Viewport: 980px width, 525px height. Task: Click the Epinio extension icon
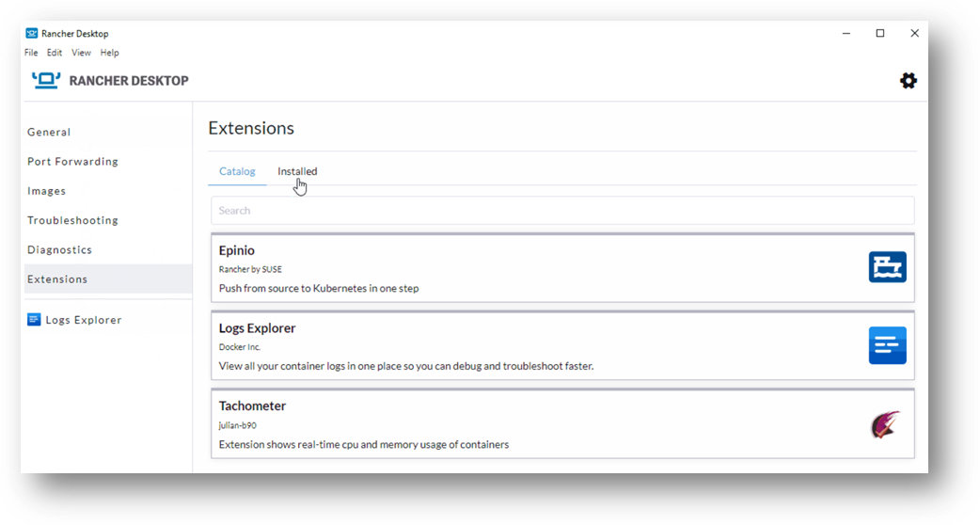(888, 267)
